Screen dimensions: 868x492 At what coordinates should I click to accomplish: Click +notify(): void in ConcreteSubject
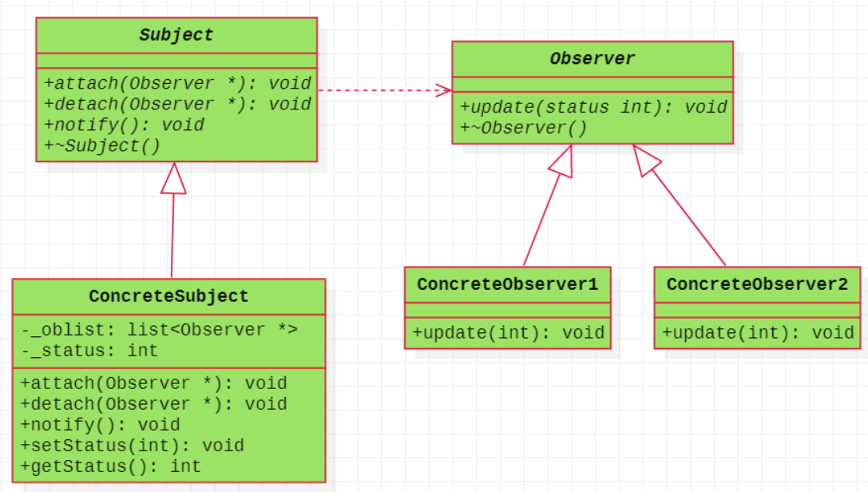100,424
